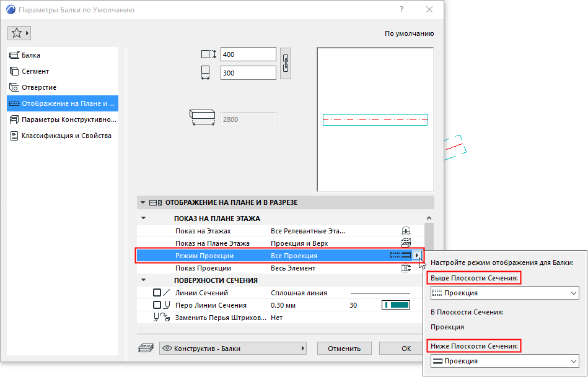Click Показ на Плане Этажа row icon
Image resolution: width=588 pixels, height=377 pixels.
click(406, 243)
